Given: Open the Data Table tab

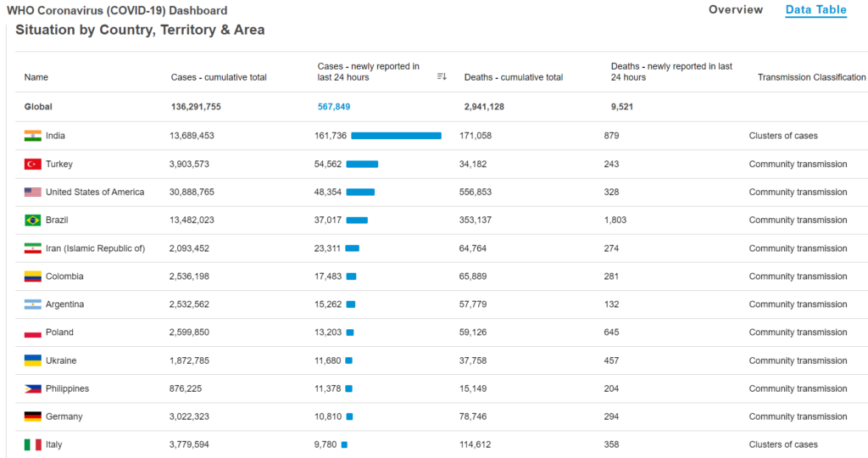Looking at the screenshot, I should pyautogui.click(x=816, y=9).
